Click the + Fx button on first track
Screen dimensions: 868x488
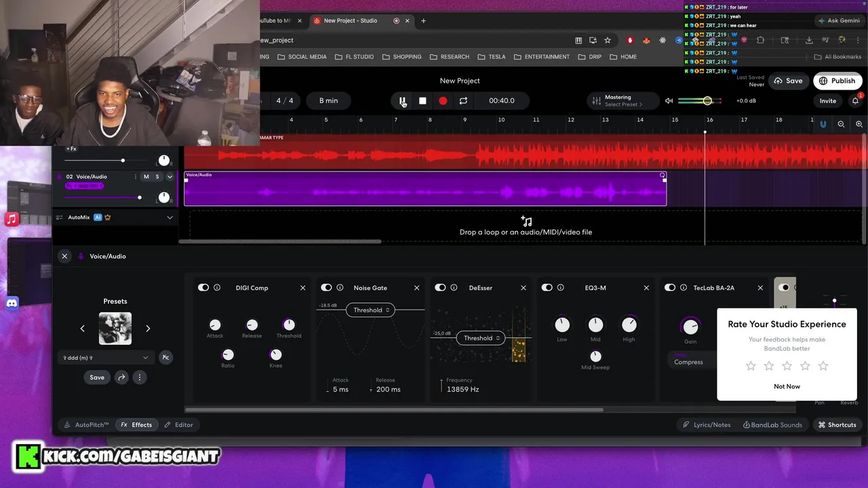pos(71,148)
